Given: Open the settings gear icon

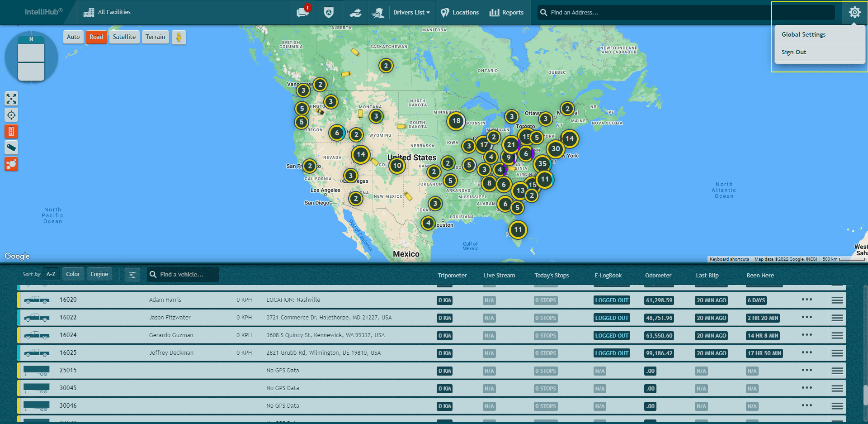Looking at the screenshot, I should [854, 12].
